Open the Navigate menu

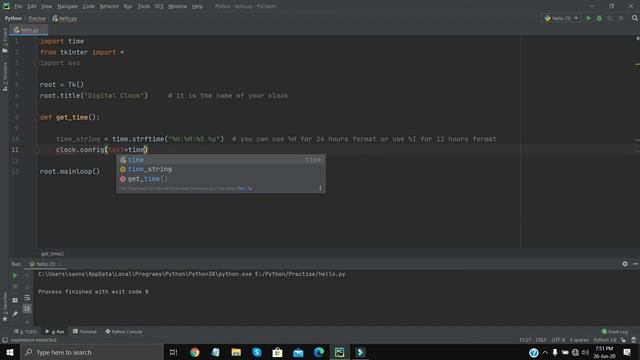point(67,7)
